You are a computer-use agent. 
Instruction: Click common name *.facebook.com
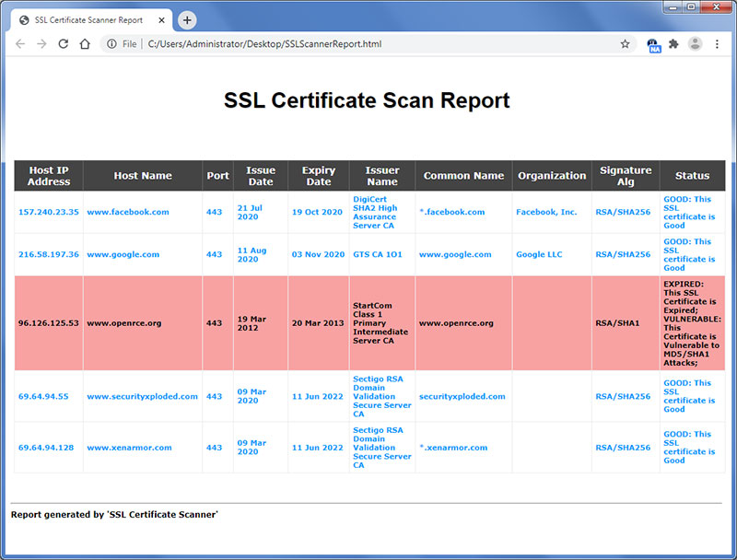pos(451,212)
